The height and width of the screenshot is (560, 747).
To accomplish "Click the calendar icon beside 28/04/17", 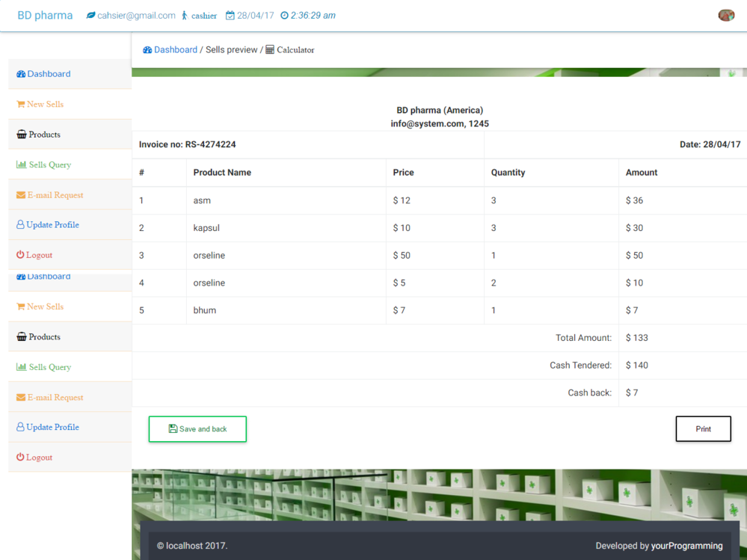I will point(230,16).
